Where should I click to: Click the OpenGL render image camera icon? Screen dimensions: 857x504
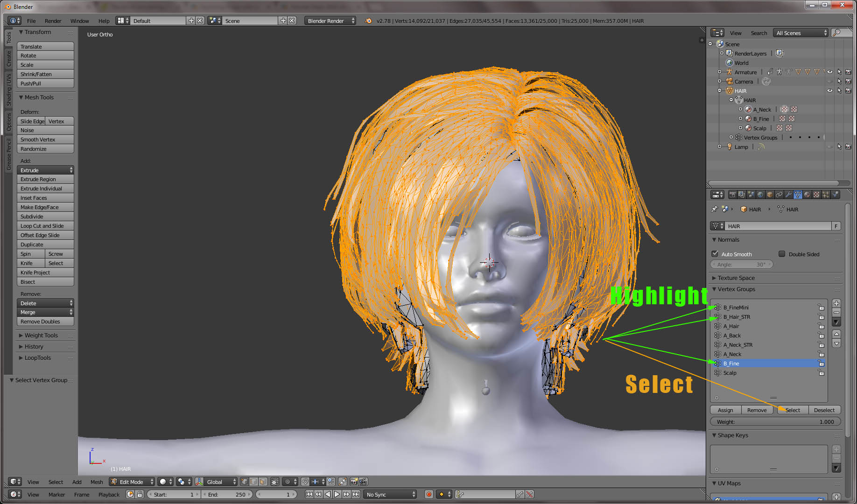coord(354,482)
